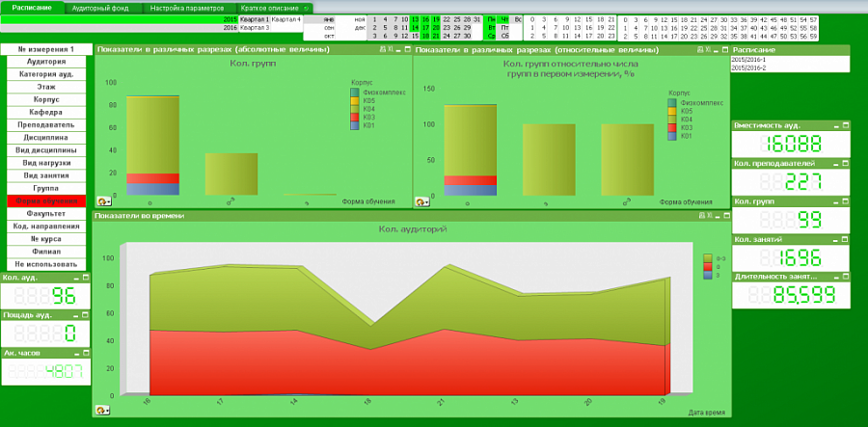The image size is (868, 427).
Task: Choose 'Квартал 3' in the quarter filter
Action: [x=256, y=28]
